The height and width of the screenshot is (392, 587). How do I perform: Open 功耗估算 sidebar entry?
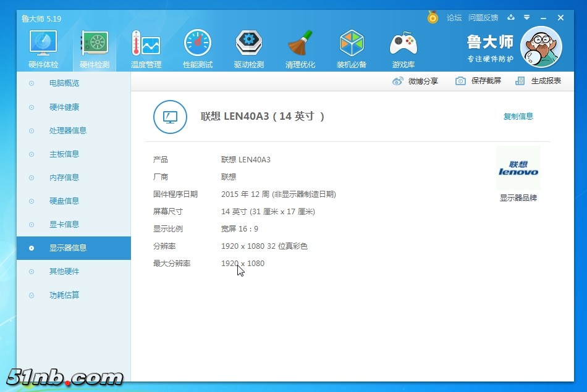pyautogui.click(x=64, y=295)
